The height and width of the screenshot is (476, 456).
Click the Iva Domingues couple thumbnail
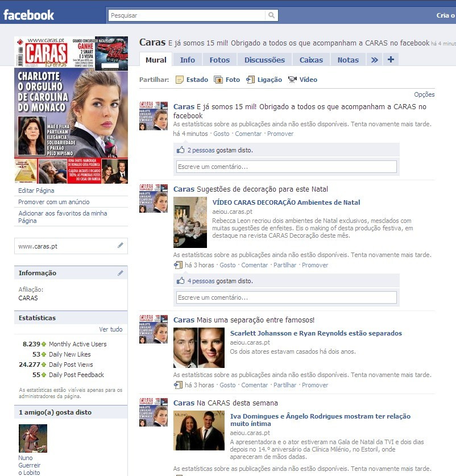coord(199,431)
